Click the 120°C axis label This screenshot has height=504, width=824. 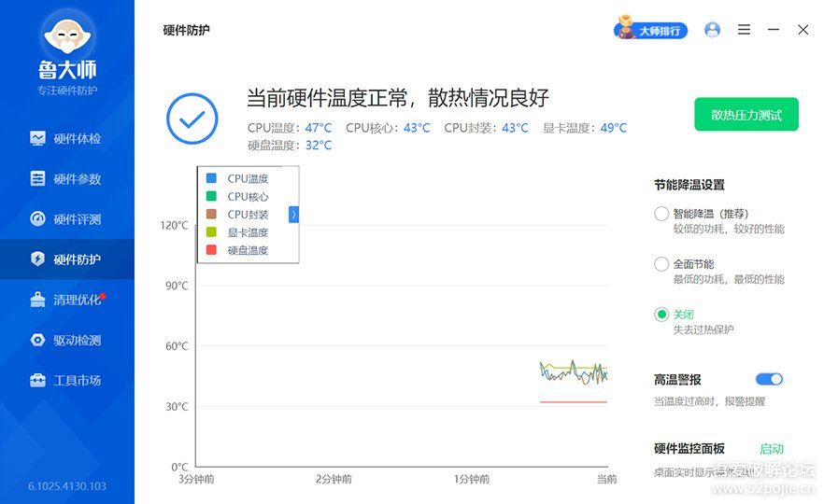tap(174, 225)
